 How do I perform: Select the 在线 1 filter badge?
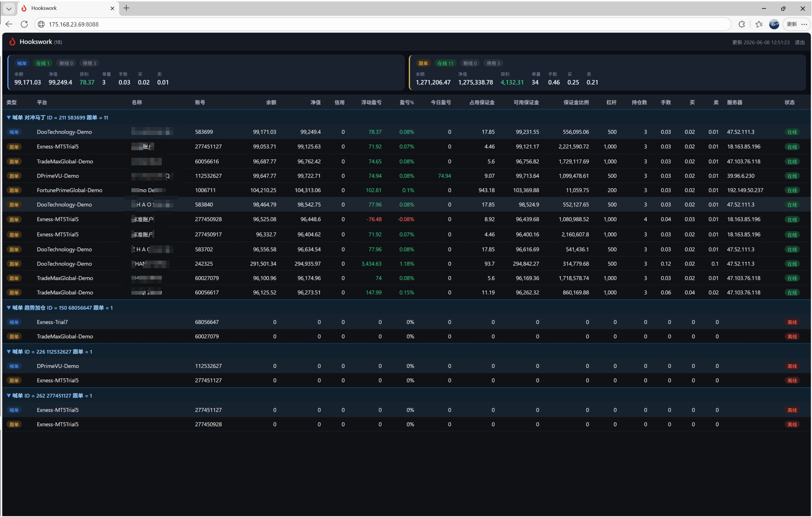click(x=43, y=63)
